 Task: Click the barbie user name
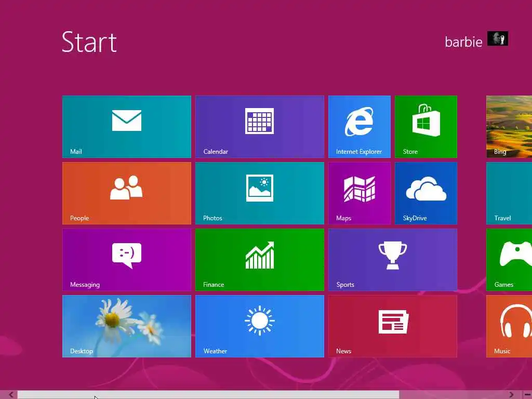click(x=463, y=42)
